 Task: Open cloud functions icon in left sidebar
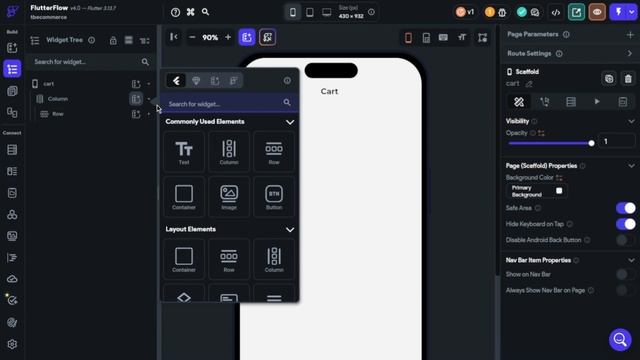pyautogui.click(x=12, y=279)
